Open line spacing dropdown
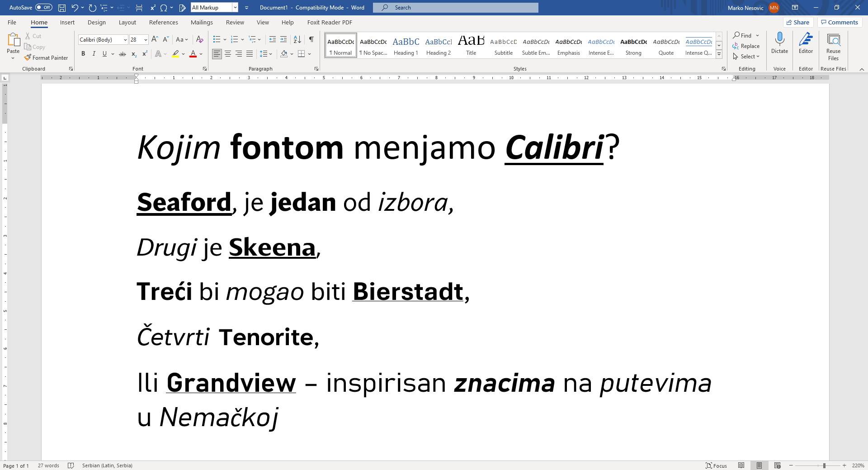This screenshot has width=868, height=470. (x=266, y=54)
